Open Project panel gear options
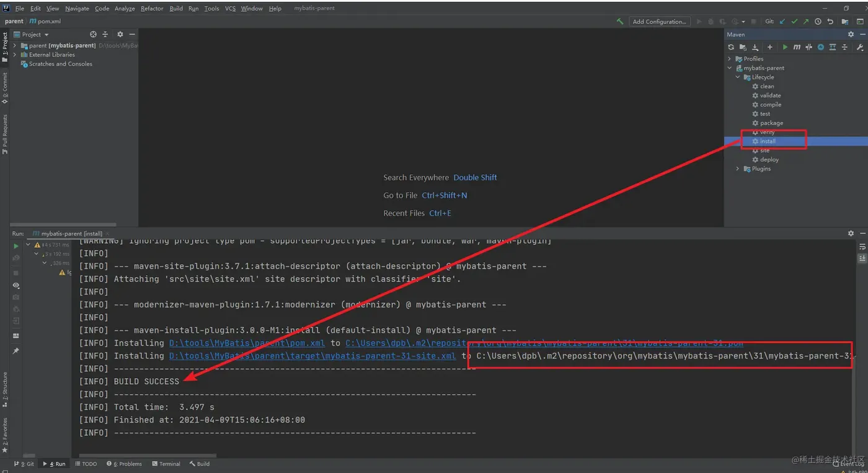The height and width of the screenshot is (473, 868). [x=120, y=35]
